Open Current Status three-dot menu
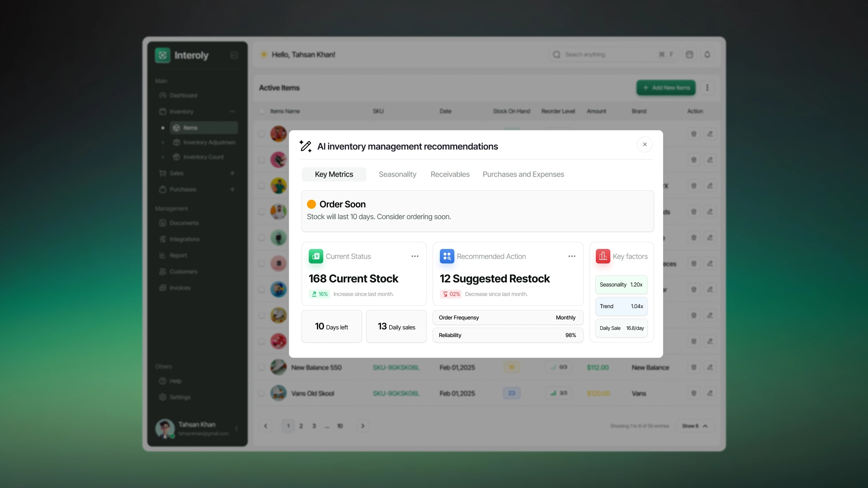 [415, 256]
